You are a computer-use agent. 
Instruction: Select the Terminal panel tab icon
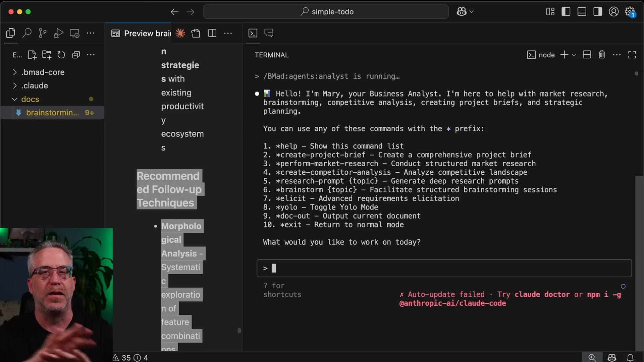(x=253, y=33)
